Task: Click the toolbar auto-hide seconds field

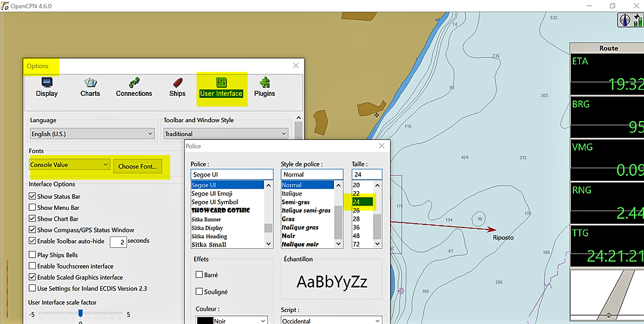Action: click(118, 242)
